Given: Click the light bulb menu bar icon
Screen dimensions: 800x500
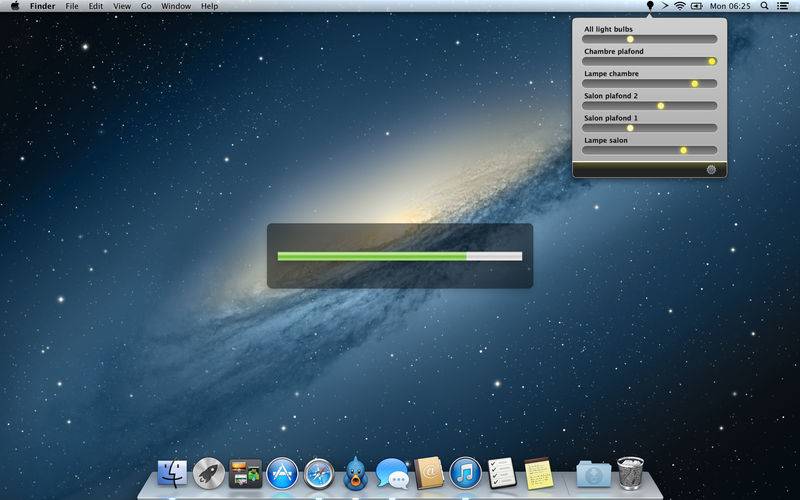Looking at the screenshot, I should pyautogui.click(x=650, y=6).
